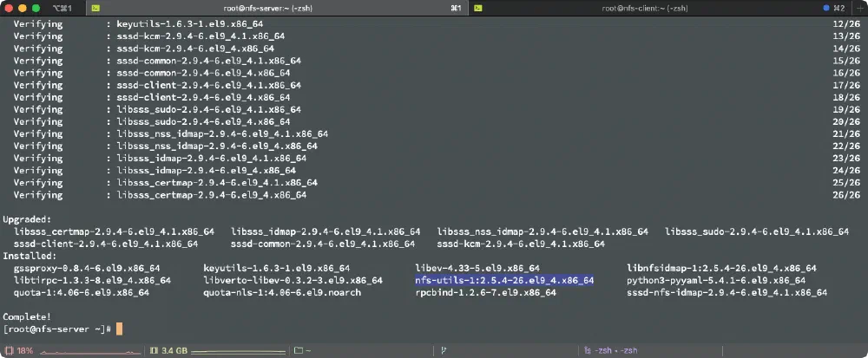Switch to the root@nfs-client tab
The width and height of the screenshot is (868, 358).
662,8
